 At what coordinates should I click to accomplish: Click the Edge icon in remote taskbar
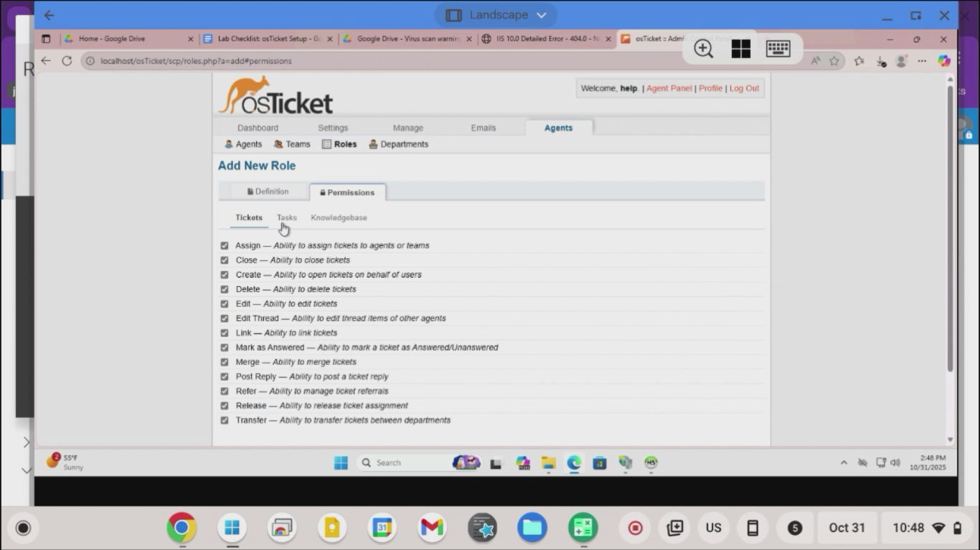pyautogui.click(x=574, y=463)
